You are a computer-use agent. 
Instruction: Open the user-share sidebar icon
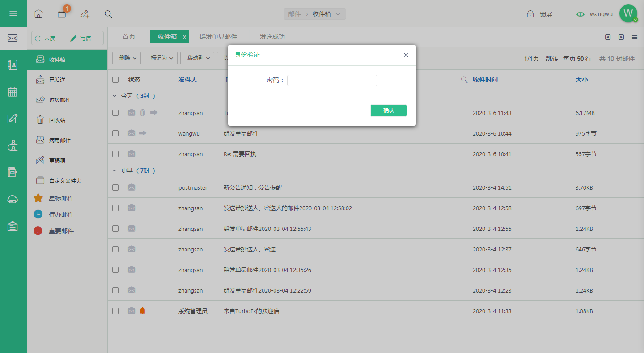(13, 145)
